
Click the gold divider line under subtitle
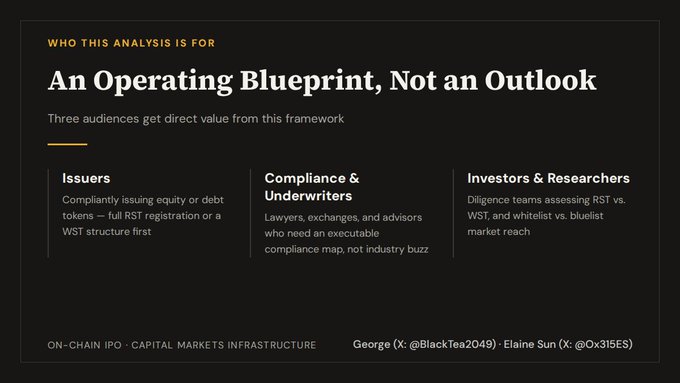(x=67, y=144)
